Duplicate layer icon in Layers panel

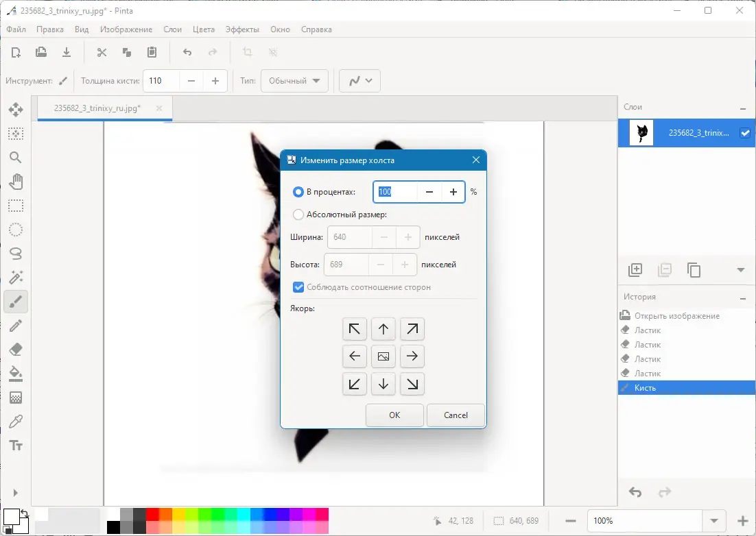pos(694,270)
